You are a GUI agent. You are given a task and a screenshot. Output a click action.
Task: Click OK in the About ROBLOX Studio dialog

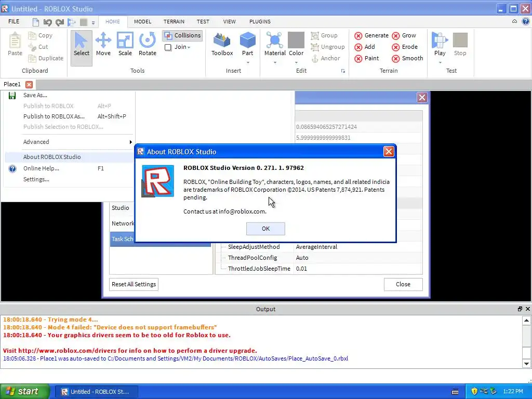[x=265, y=229]
